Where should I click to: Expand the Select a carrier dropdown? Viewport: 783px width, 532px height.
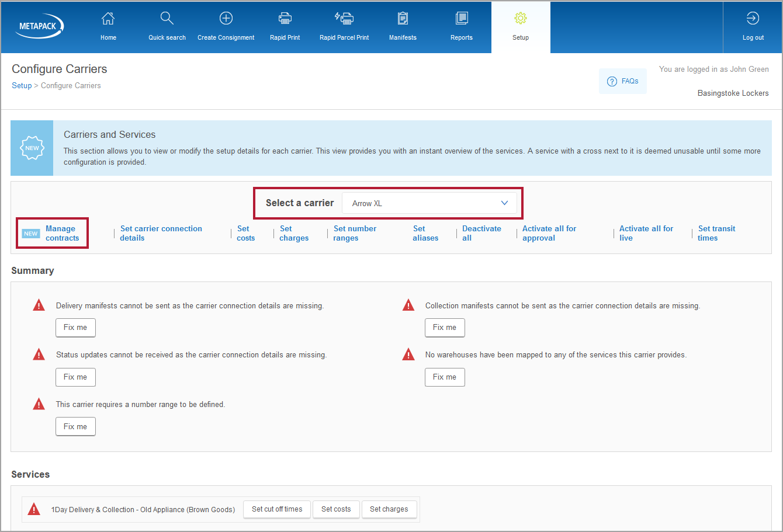coord(429,203)
